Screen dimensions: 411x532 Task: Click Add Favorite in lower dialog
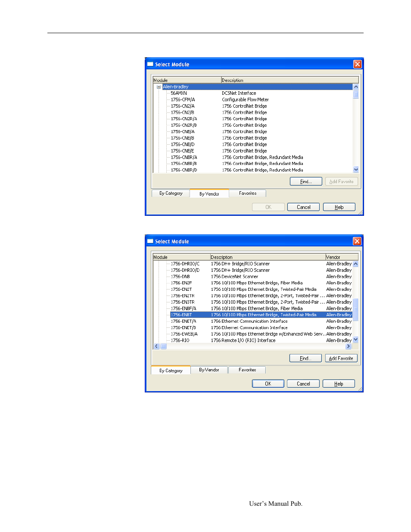[x=341, y=358]
